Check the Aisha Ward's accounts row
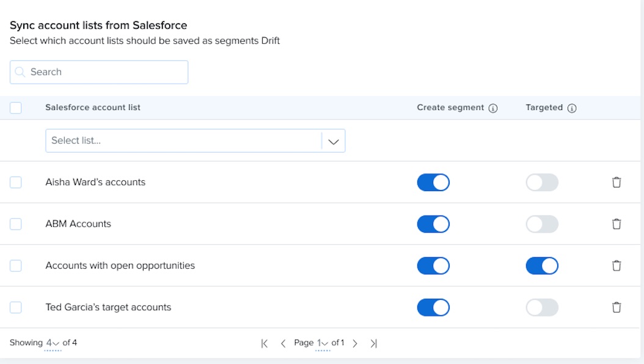Screen dimensions: 644x364 (16, 182)
